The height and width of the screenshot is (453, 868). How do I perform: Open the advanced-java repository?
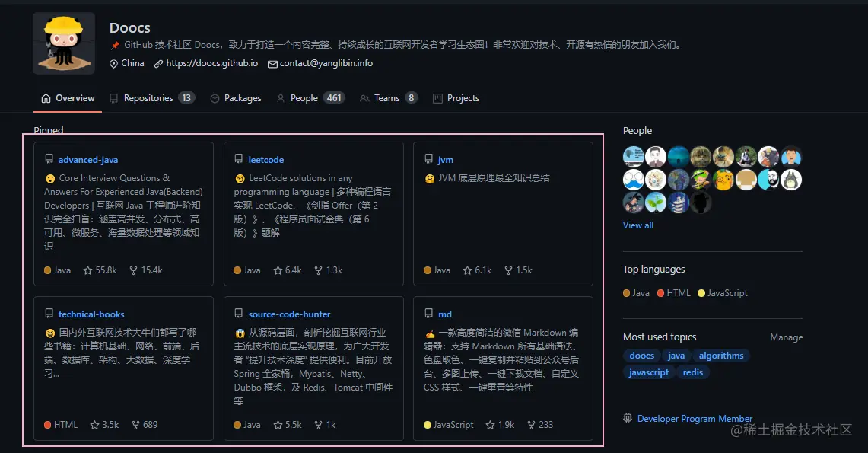click(x=88, y=159)
